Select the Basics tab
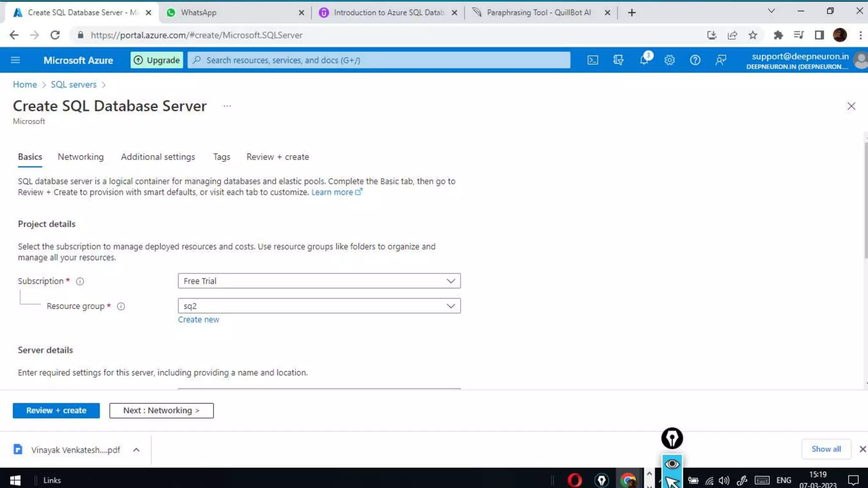Screen dimensions: 868x488 pos(30,157)
